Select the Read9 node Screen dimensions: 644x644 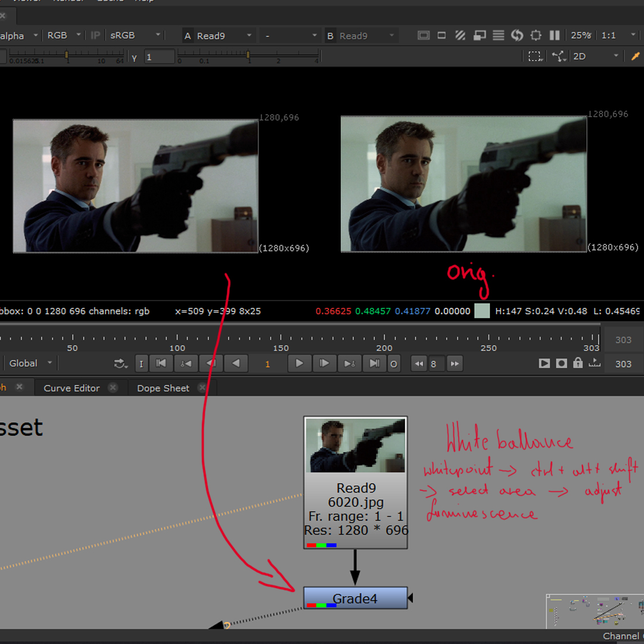click(x=356, y=482)
